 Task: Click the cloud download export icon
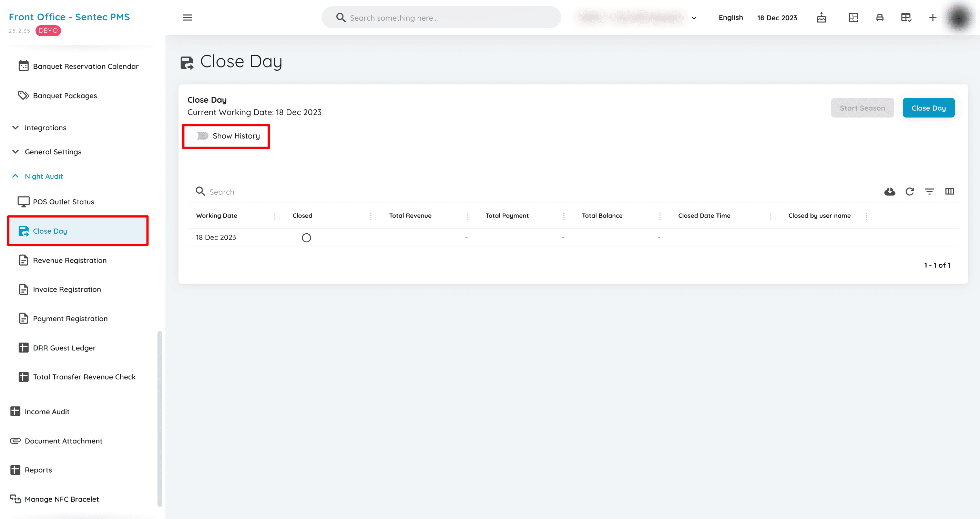[x=889, y=191]
